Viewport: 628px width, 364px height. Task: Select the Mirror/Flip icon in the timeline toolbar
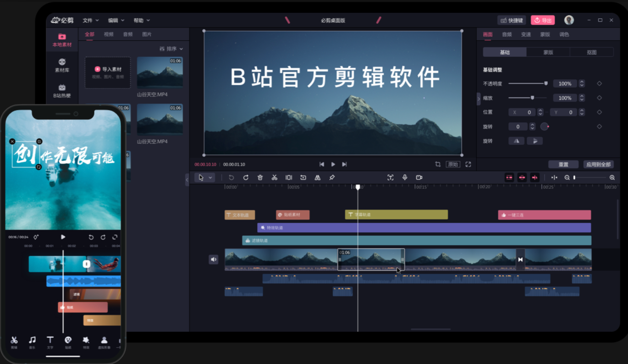[x=317, y=177]
